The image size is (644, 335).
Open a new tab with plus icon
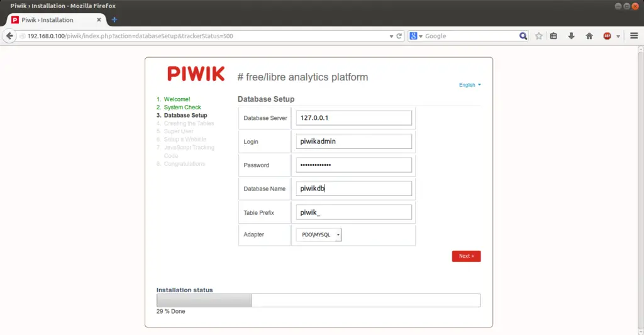click(x=114, y=19)
